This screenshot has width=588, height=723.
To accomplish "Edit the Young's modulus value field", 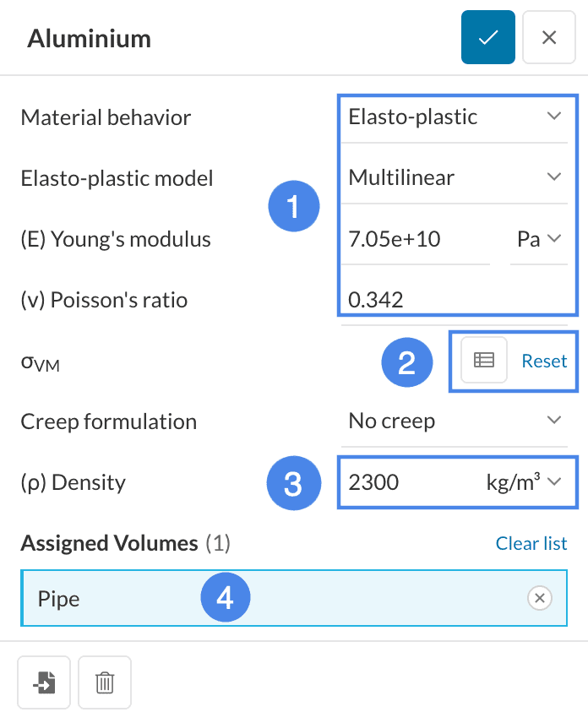I will (x=414, y=239).
